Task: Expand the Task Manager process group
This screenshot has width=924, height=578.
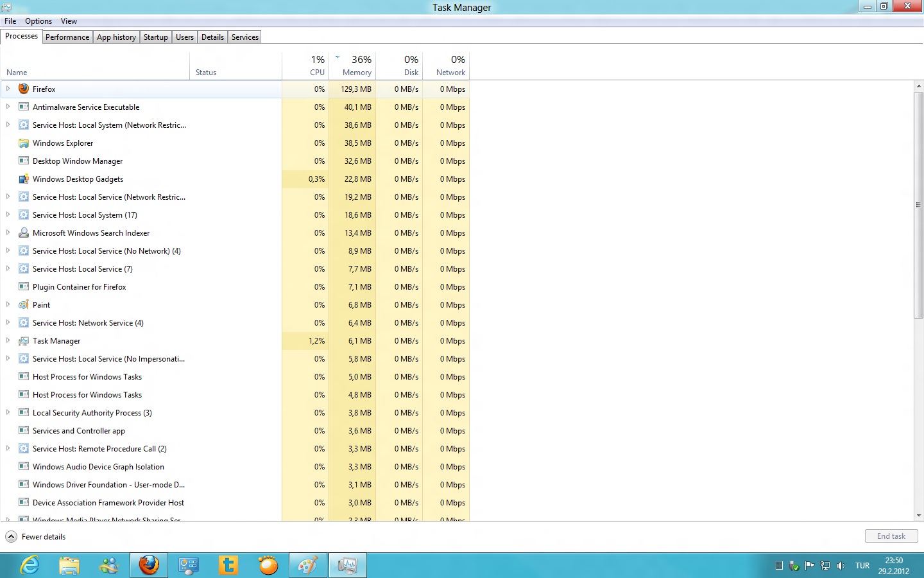Action: click(8, 340)
